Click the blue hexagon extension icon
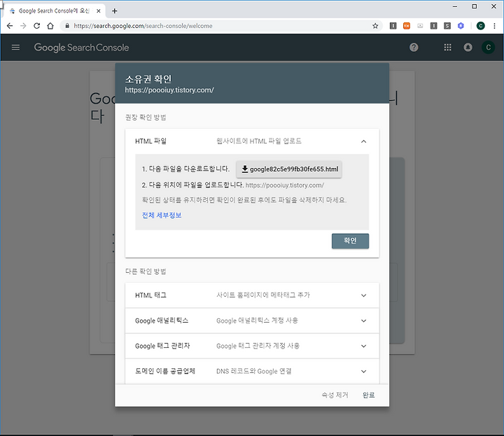 click(461, 26)
